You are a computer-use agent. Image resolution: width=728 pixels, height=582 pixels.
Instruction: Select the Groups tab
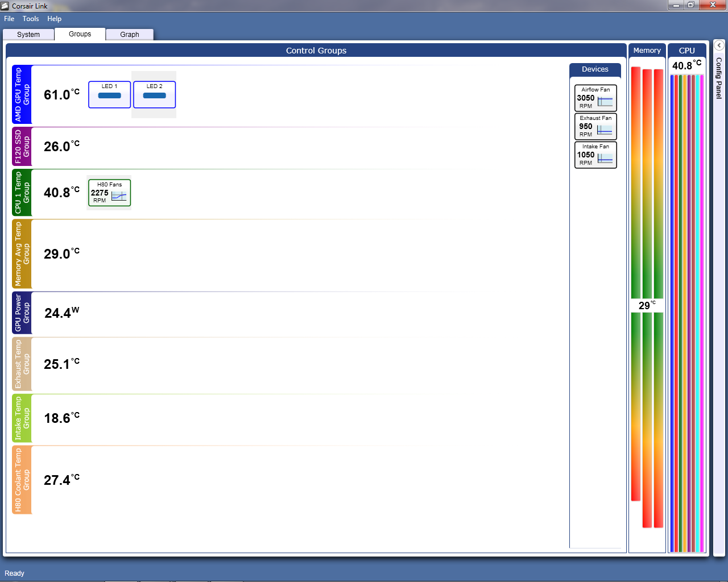[80, 34]
